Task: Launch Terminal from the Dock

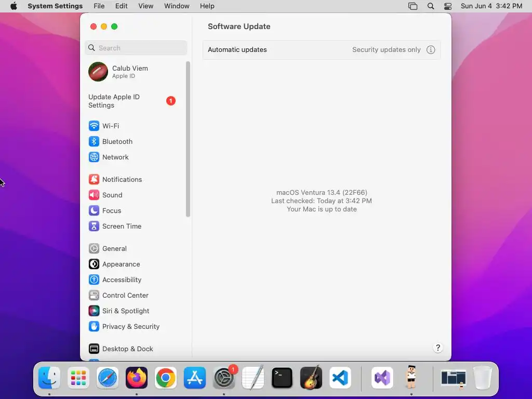Action: 282,378
